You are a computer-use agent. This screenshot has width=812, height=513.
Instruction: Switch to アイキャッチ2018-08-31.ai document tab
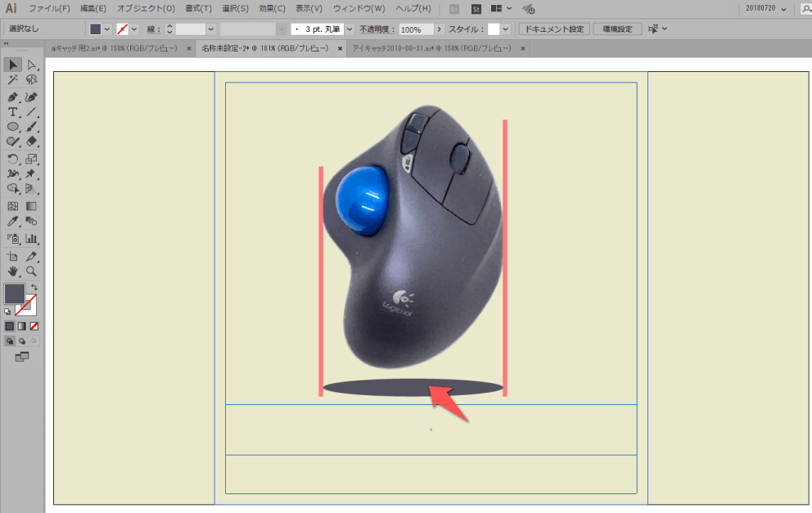click(431, 48)
